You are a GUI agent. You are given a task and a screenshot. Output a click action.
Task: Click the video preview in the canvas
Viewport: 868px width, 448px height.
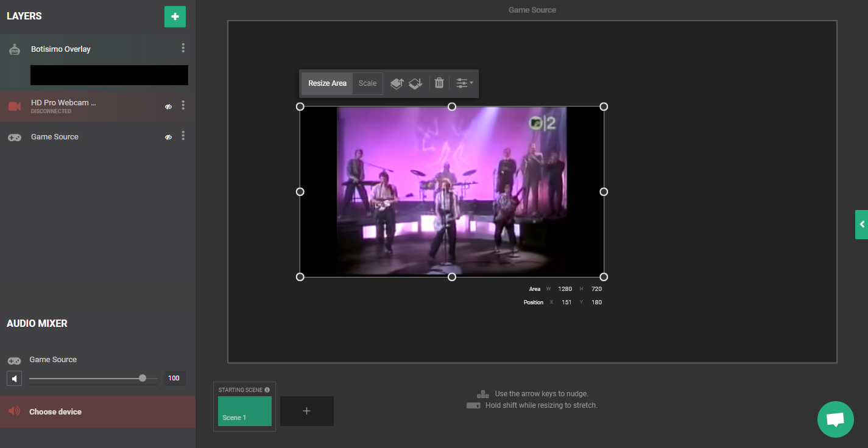[452, 192]
